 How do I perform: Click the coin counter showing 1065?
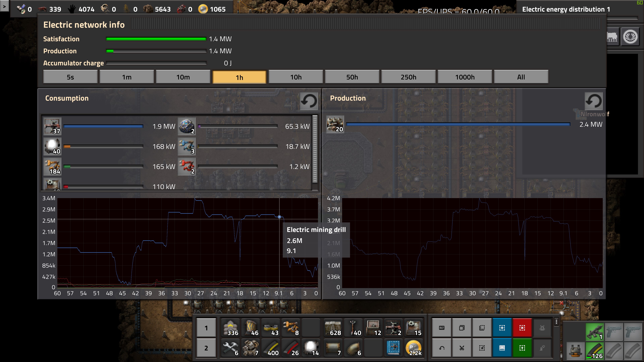tap(212, 9)
